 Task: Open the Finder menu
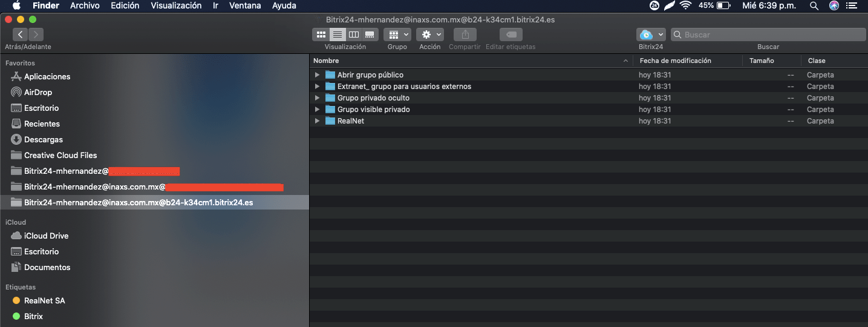pos(46,5)
